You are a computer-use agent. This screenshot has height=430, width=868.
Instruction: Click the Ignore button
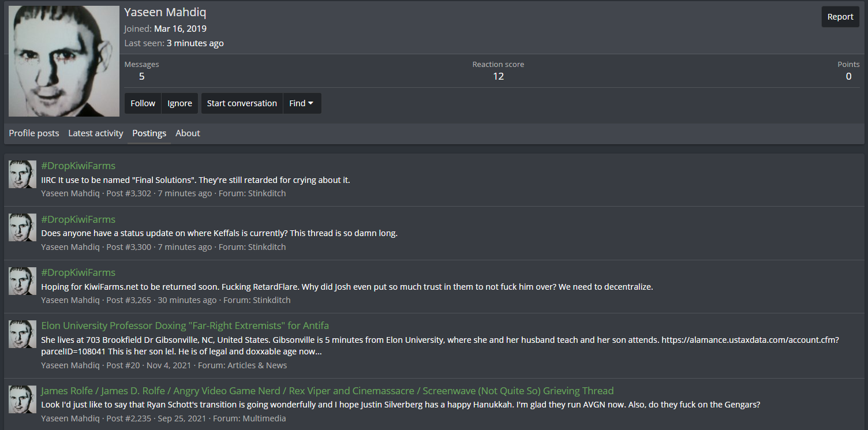[179, 103]
